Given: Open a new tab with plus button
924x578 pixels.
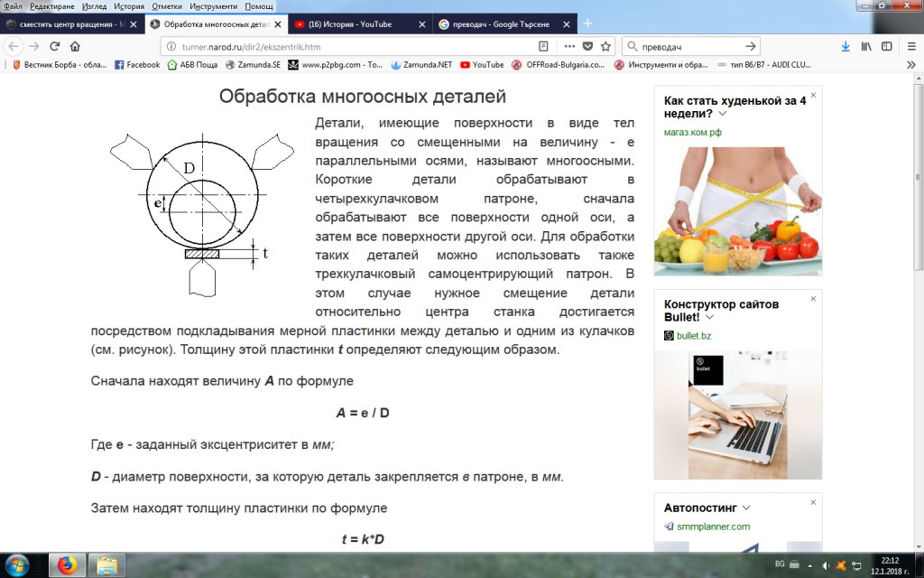Looking at the screenshot, I should pyautogui.click(x=587, y=23).
